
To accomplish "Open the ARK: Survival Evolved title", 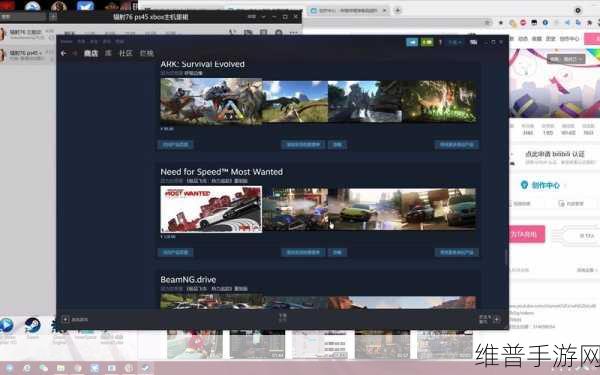I will [x=202, y=64].
